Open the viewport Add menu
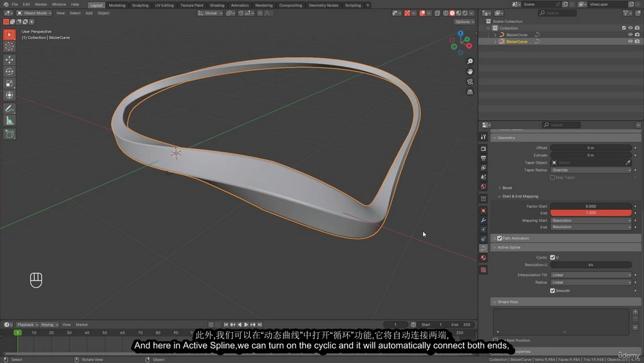The height and width of the screenshot is (363, 644). (89, 13)
